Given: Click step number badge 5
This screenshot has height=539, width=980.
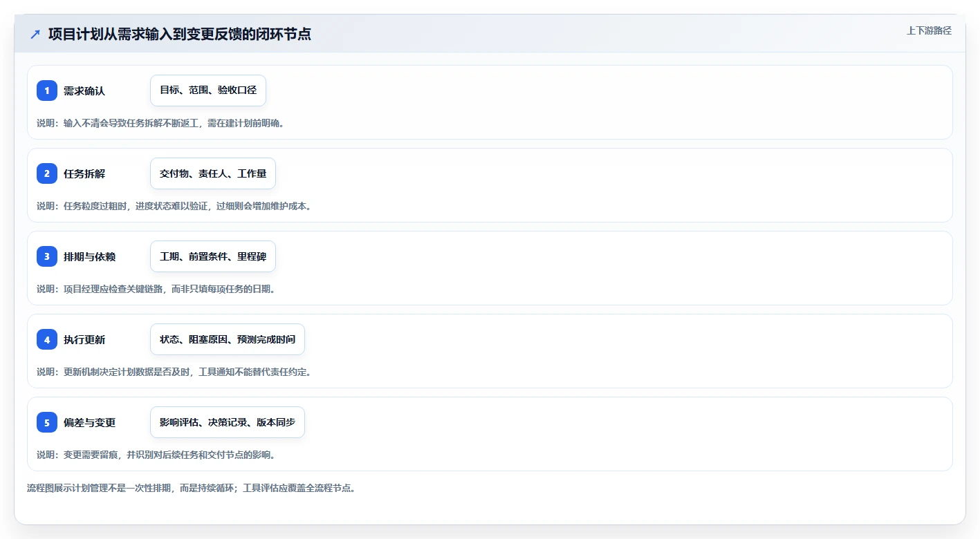Looking at the screenshot, I should click(x=47, y=422).
